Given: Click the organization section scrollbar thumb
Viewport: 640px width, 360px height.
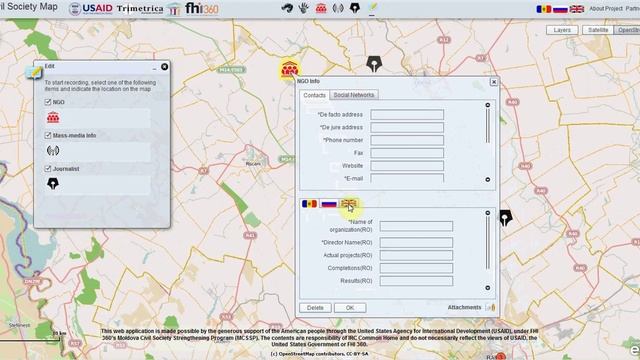Looking at the screenshot, I should click(487, 243).
